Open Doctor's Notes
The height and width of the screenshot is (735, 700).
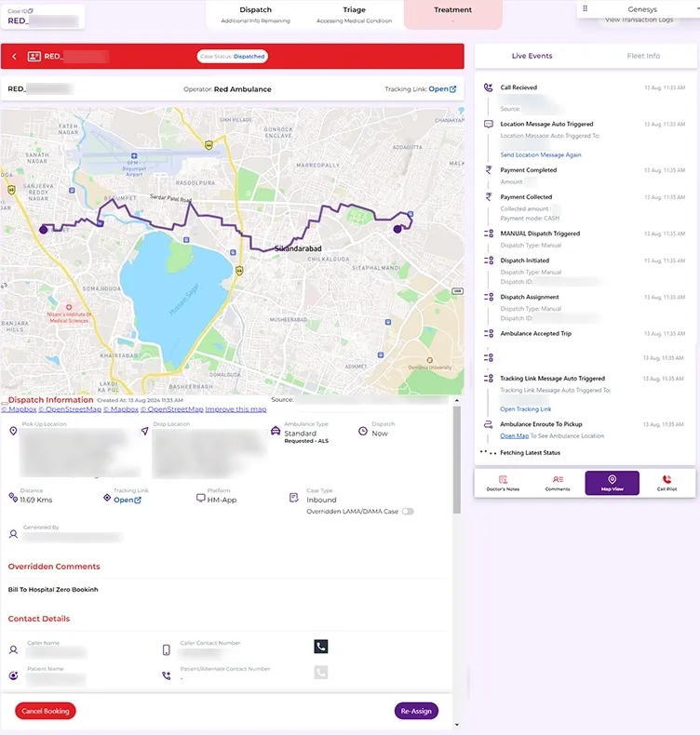pos(503,483)
